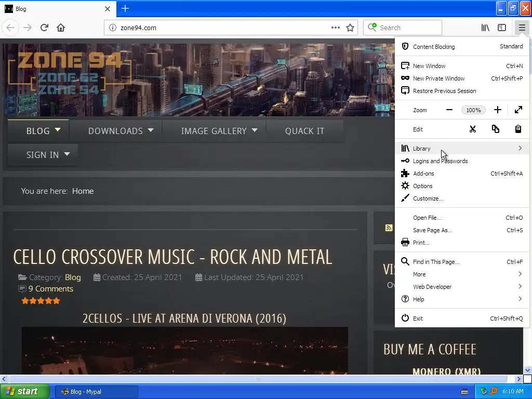Screen dimensions: 532x399
Task: Open the BLOG navigation dropdown
Action: (38, 130)
